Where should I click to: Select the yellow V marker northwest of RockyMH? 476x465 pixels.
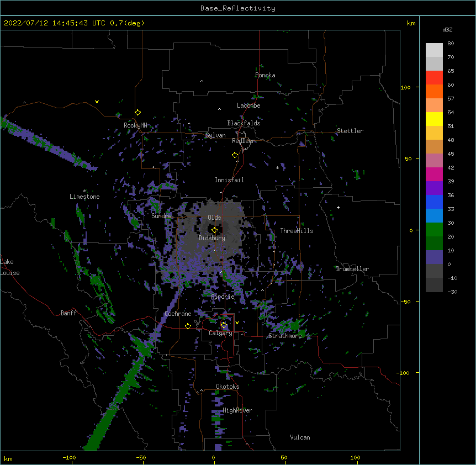point(97,102)
